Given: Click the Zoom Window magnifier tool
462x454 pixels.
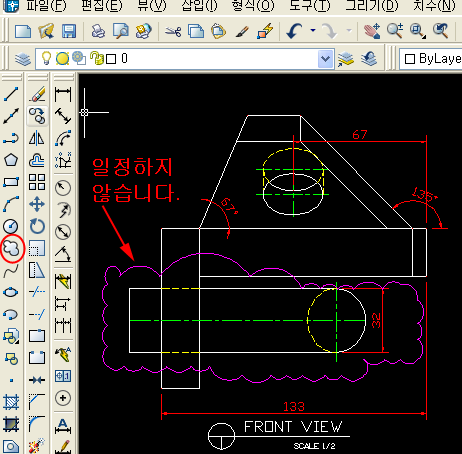Looking at the screenshot, I should click(x=418, y=31).
